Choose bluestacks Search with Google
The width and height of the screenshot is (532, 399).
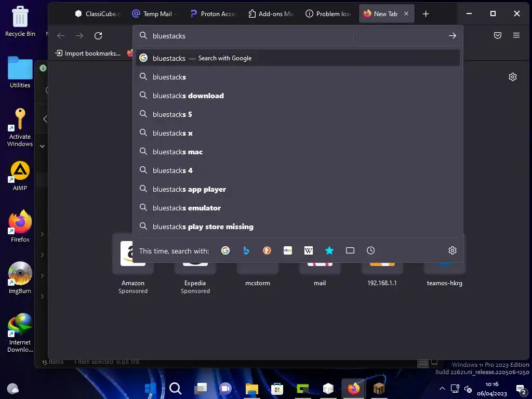tap(298, 58)
